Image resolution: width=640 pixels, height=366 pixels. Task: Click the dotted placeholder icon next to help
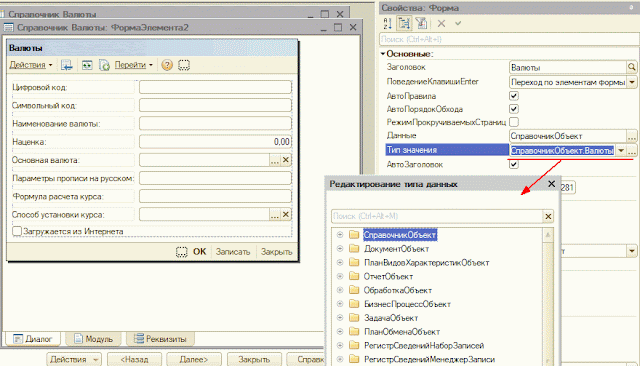coord(184,65)
